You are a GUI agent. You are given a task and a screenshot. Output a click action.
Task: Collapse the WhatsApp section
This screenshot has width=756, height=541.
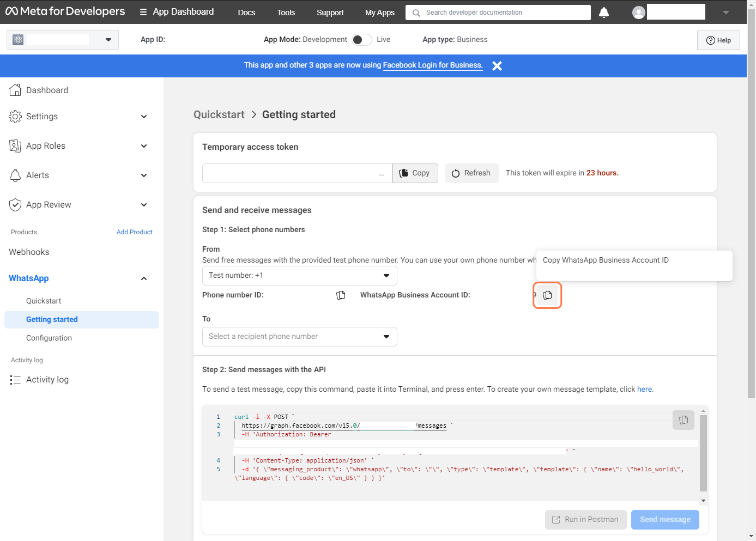coord(144,278)
